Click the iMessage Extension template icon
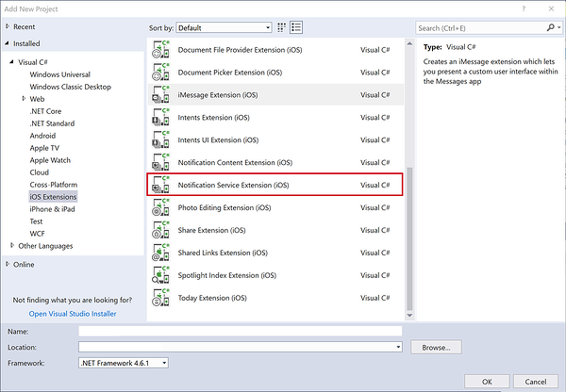Viewport: 566px width, 392px height. tap(161, 94)
